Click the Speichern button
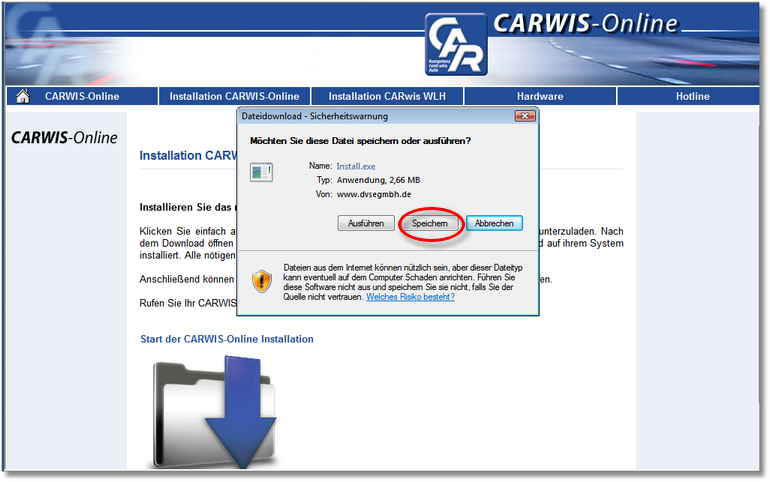 430,223
